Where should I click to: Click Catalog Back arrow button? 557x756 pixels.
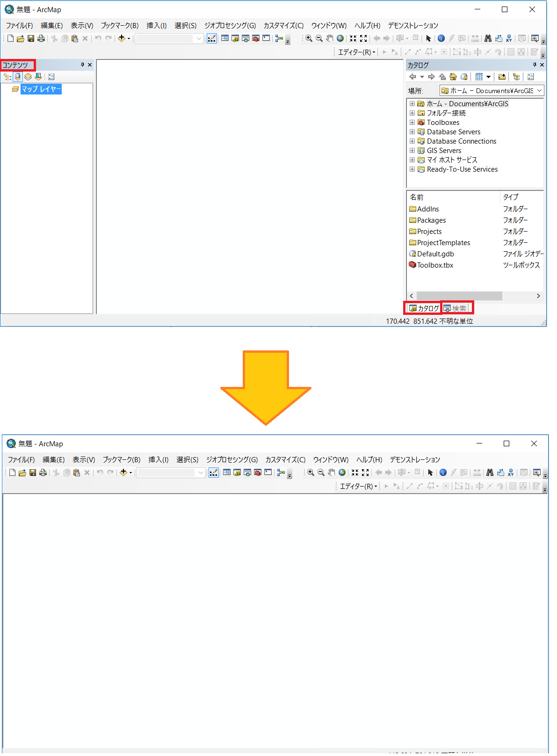tap(412, 77)
